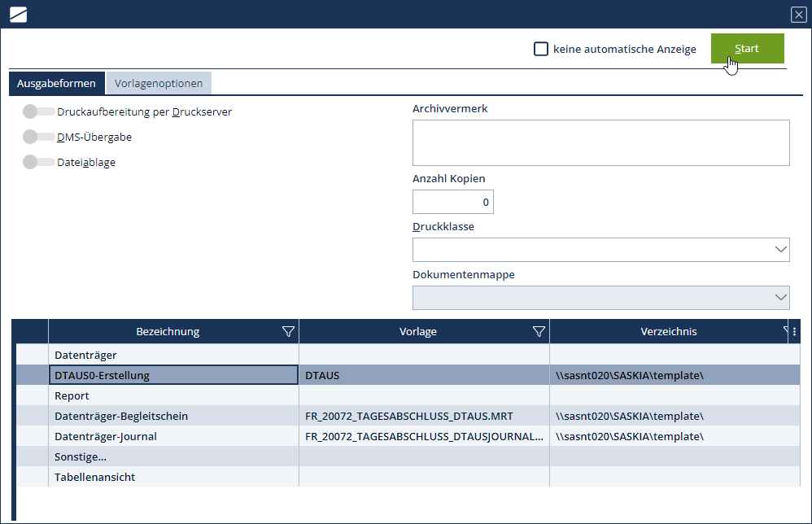The width and height of the screenshot is (812, 524).
Task: Click into the Archivvermerk text field
Action: [x=600, y=142]
